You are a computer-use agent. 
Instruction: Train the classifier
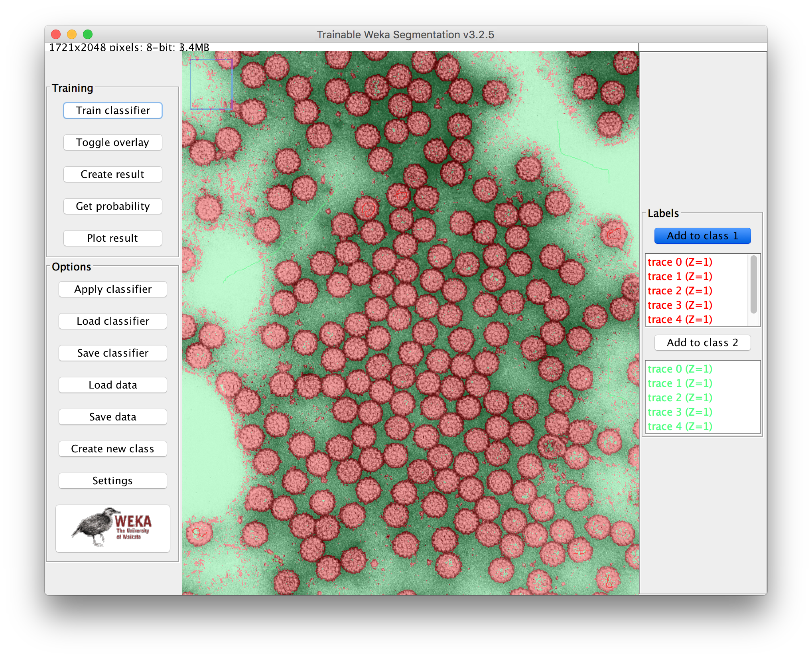point(112,110)
